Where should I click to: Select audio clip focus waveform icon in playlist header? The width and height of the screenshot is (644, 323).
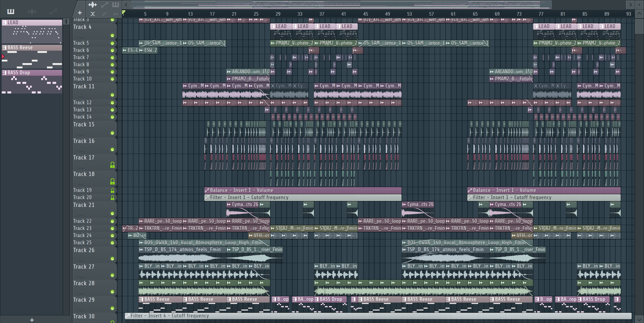[x=93, y=4]
